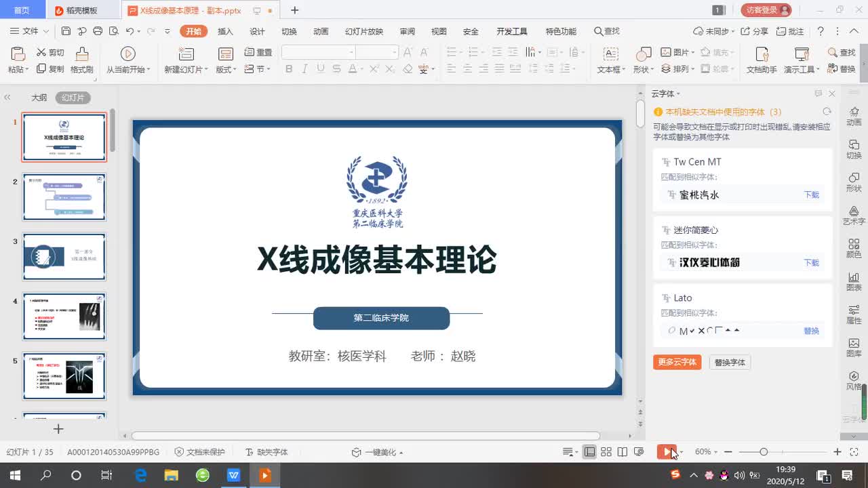Click More Cloud Fonts (更多云字体) button
The height and width of the screenshot is (488, 868).
[x=677, y=362]
